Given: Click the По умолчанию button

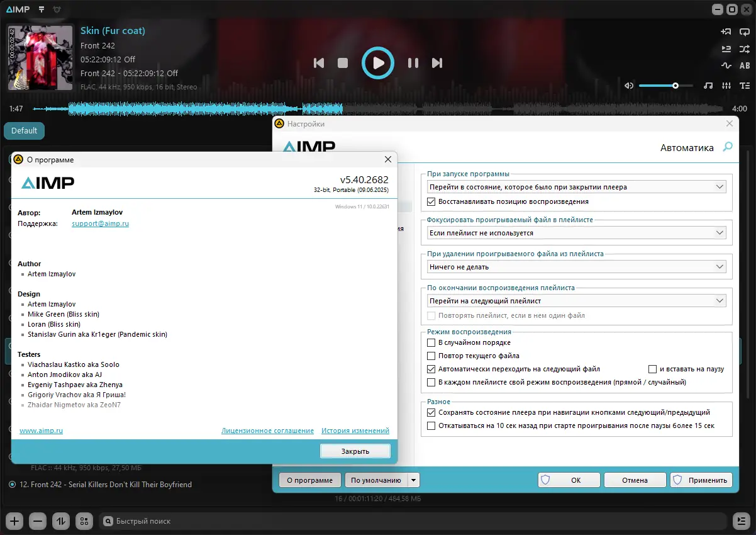Looking at the screenshot, I should pyautogui.click(x=376, y=480).
